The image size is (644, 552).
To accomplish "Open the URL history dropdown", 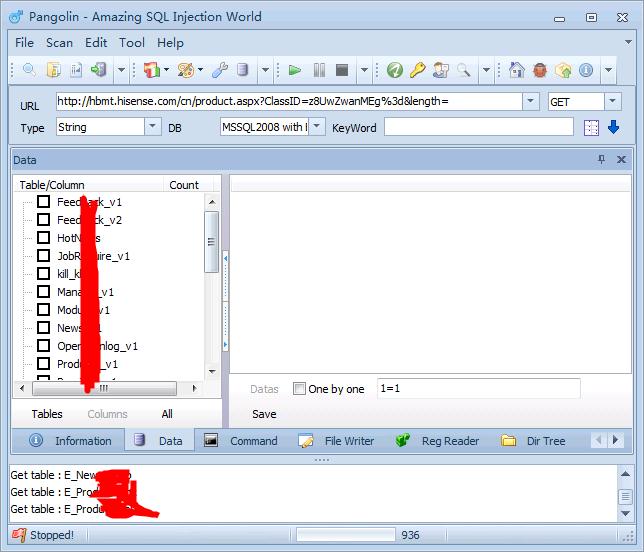I will (530, 101).
